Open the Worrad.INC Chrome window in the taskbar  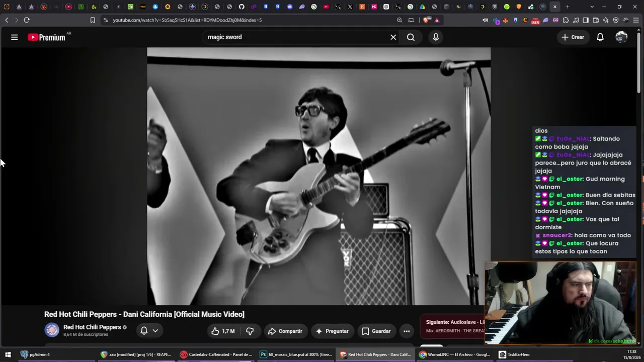tap(455, 354)
